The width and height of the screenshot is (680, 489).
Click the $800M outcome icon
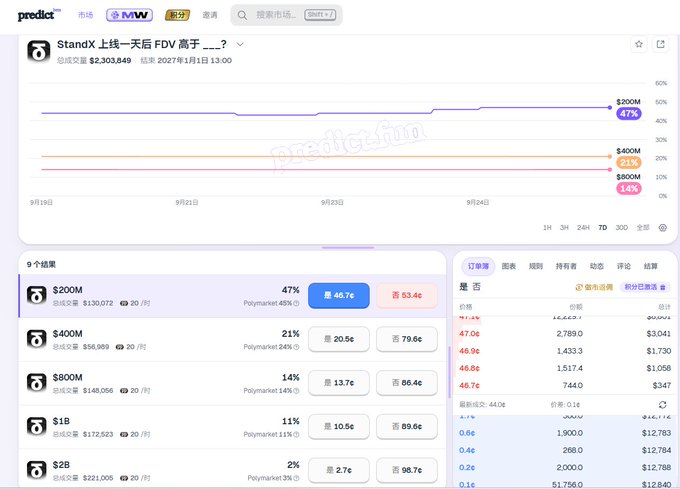tap(36, 383)
